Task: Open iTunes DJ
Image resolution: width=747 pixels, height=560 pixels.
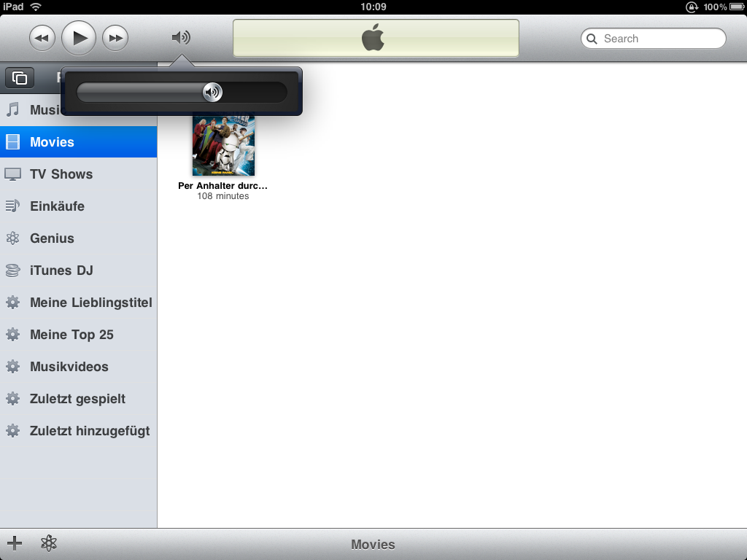Action: click(x=78, y=271)
